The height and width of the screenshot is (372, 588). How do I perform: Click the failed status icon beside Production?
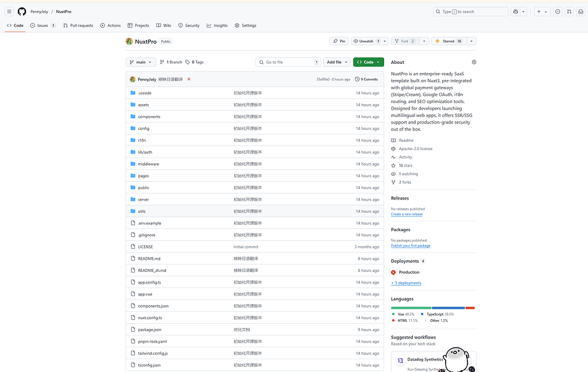[x=393, y=272]
